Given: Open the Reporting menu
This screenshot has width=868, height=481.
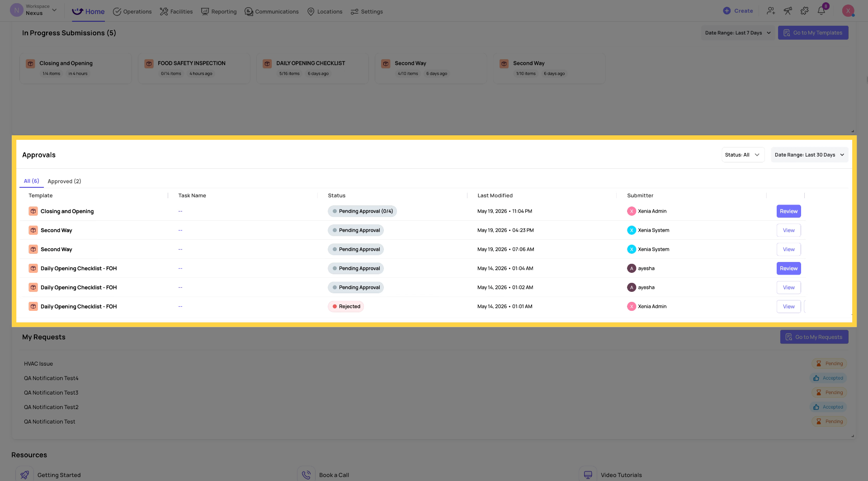Looking at the screenshot, I should pos(219,11).
